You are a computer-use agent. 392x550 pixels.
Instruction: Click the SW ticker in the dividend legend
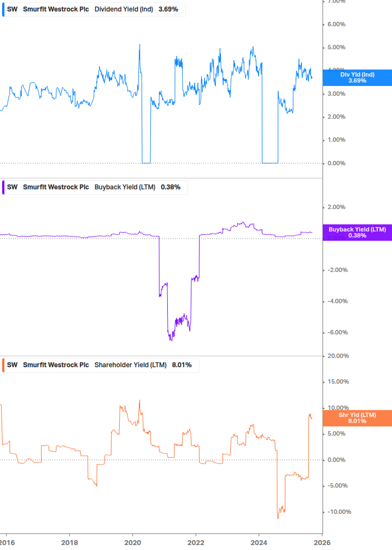point(12,9)
